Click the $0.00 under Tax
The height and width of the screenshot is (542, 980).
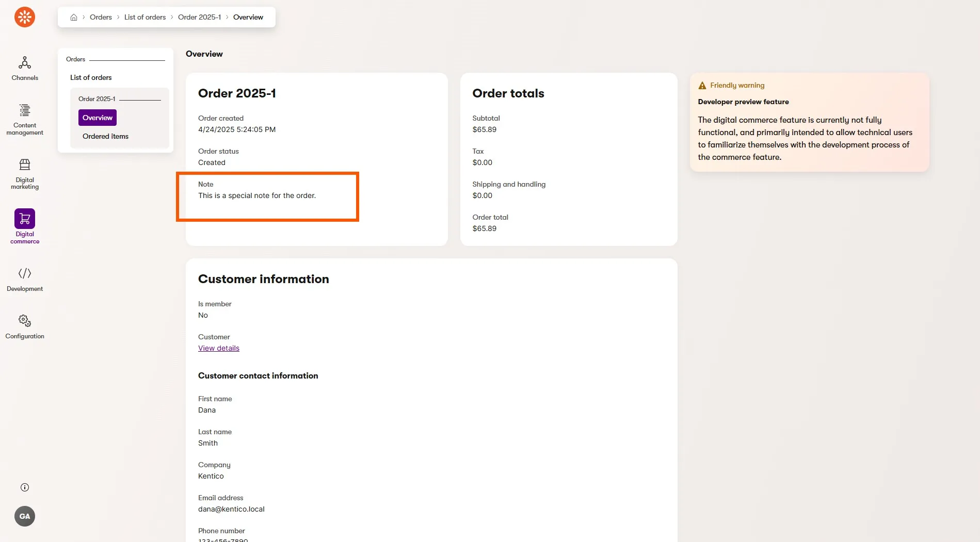483,162
